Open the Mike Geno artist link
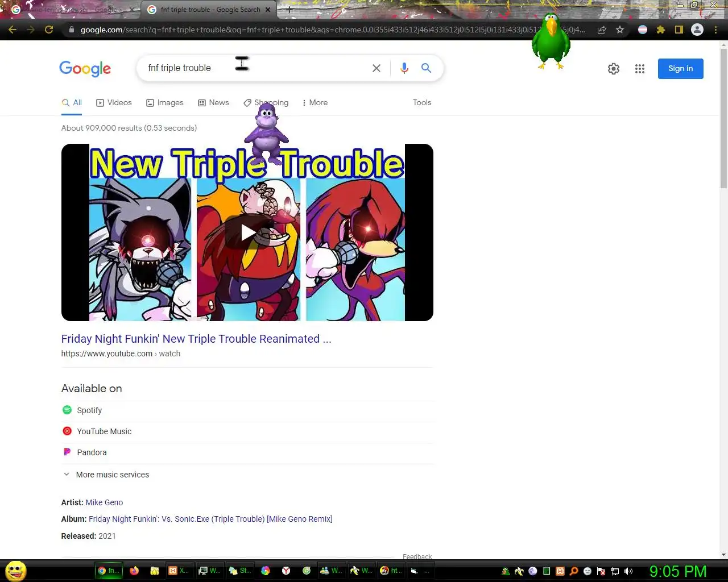This screenshot has width=728, height=582. (x=104, y=502)
